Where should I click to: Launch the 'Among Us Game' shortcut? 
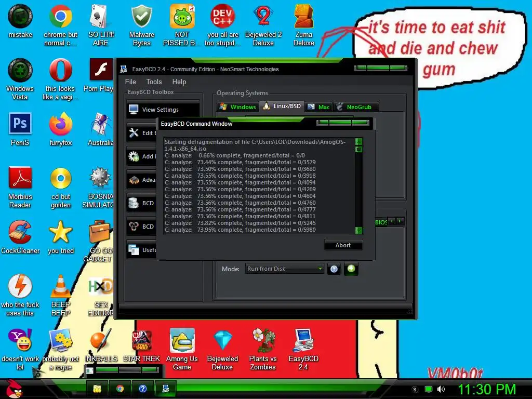pyautogui.click(x=182, y=349)
